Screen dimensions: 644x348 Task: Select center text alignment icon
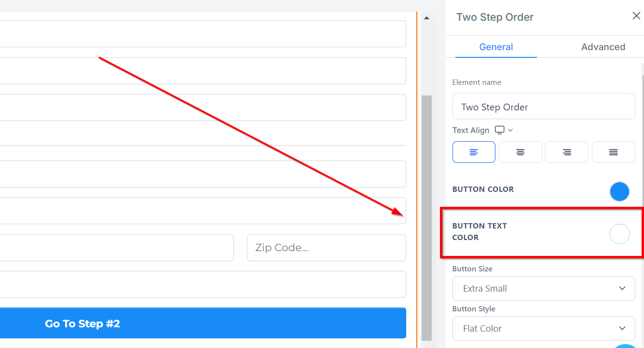520,152
